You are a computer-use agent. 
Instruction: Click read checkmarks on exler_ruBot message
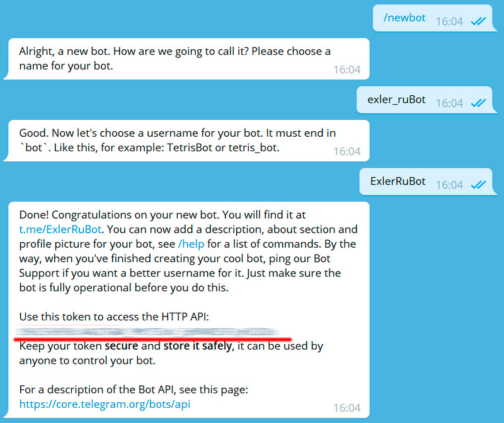click(478, 103)
